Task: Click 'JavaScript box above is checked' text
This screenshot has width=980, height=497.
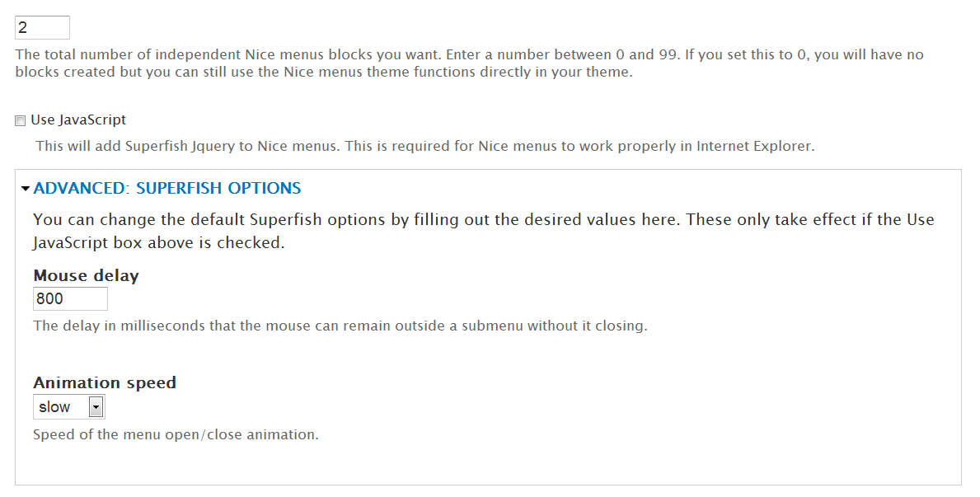Action: click(158, 244)
